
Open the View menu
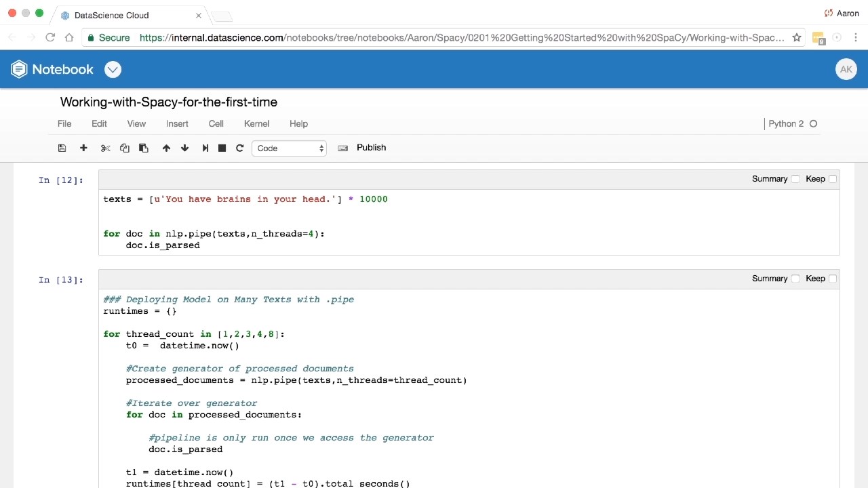click(x=136, y=123)
